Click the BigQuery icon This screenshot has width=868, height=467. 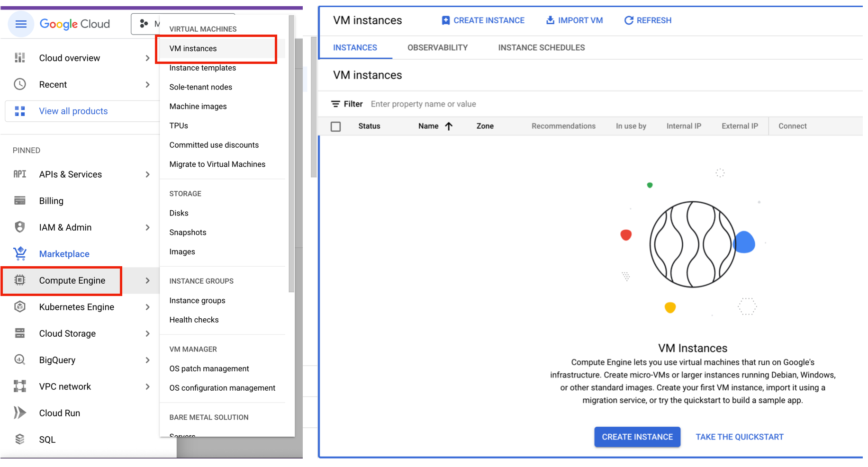(20, 359)
